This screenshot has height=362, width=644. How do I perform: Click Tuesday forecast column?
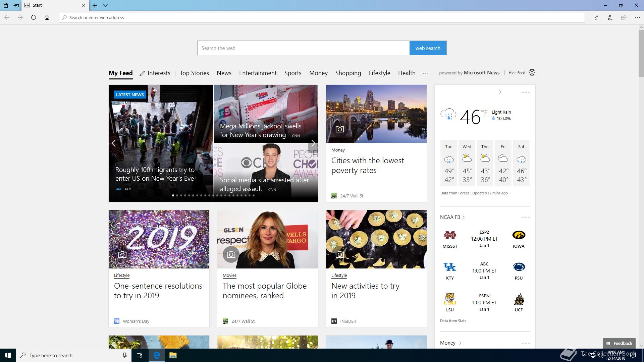pyautogui.click(x=449, y=163)
